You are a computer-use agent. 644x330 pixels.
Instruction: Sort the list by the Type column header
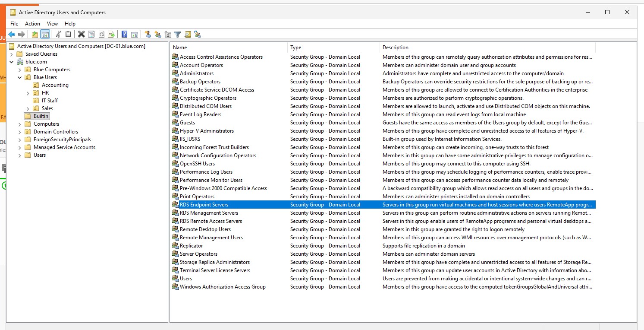pyautogui.click(x=333, y=48)
